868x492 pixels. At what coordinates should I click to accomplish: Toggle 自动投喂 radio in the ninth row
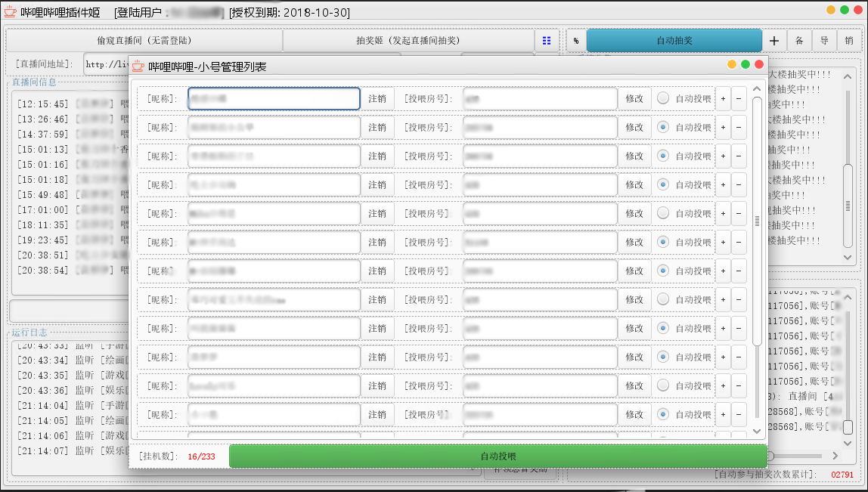tap(662, 328)
